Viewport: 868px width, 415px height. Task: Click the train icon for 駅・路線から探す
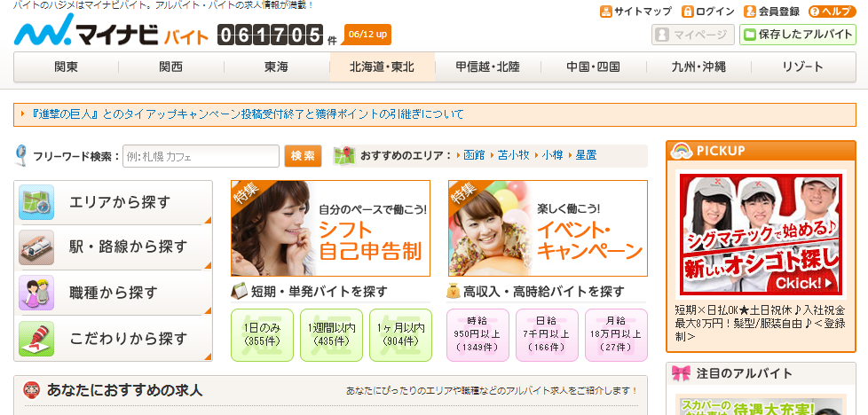pyautogui.click(x=36, y=247)
